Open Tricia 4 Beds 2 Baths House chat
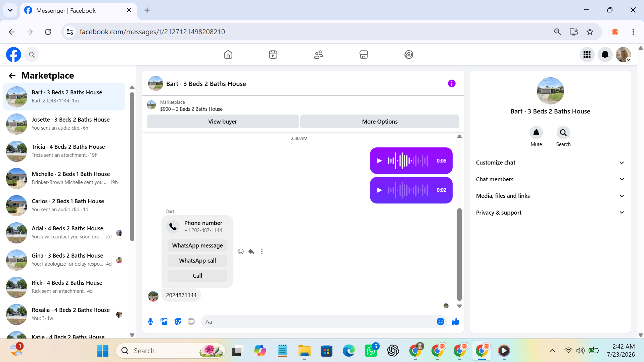The image size is (644, 362). point(64,151)
